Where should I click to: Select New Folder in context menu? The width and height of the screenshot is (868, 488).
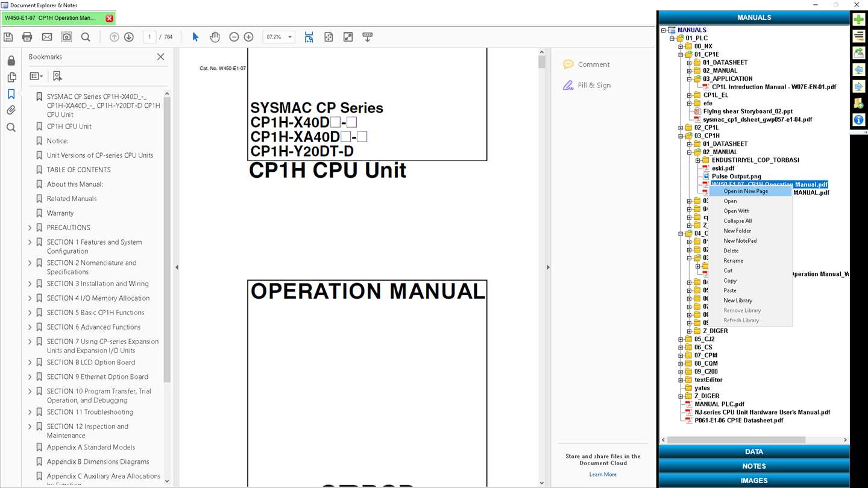pos(750,231)
